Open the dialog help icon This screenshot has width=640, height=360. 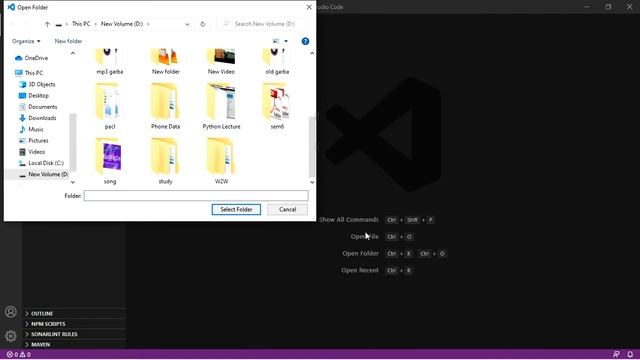pyautogui.click(x=305, y=41)
